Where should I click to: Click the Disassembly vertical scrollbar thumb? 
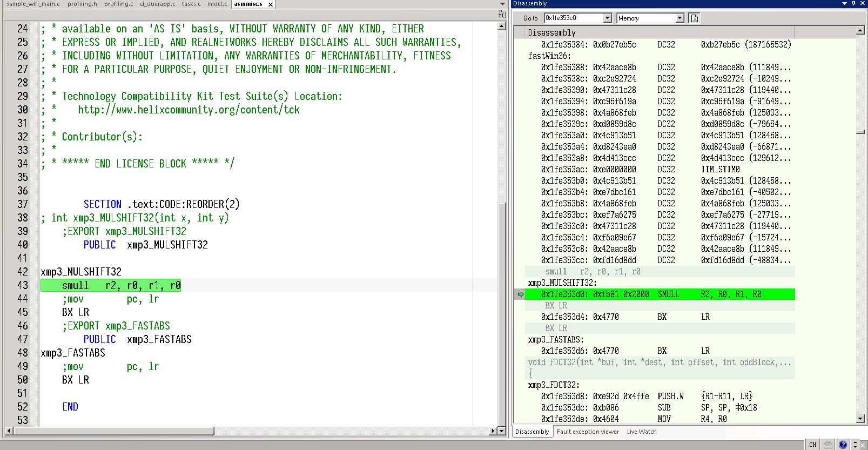860,132
